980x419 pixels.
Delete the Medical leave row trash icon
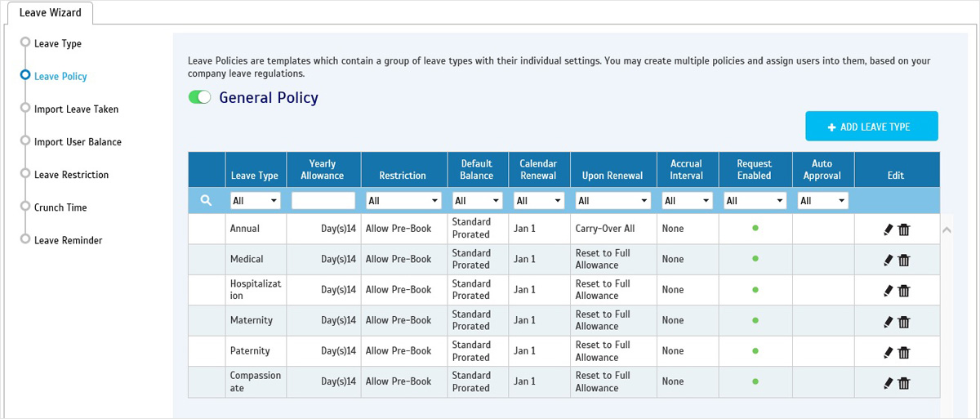click(904, 260)
